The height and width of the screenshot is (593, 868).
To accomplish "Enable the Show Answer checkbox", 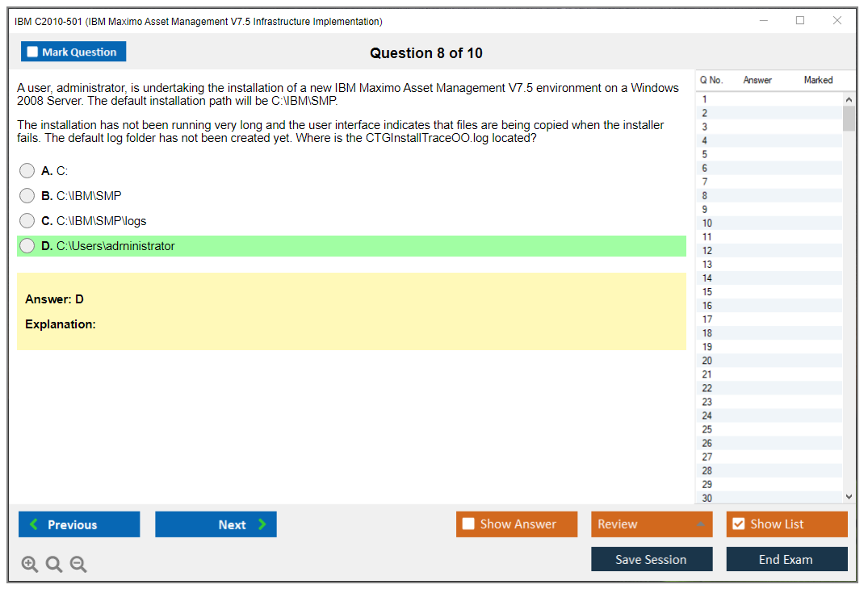I will point(468,524).
